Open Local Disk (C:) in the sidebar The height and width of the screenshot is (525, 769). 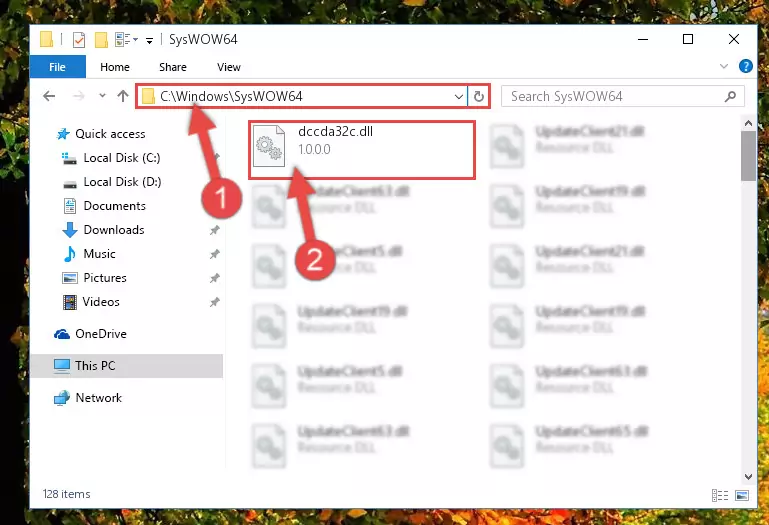pyautogui.click(x=122, y=158)
